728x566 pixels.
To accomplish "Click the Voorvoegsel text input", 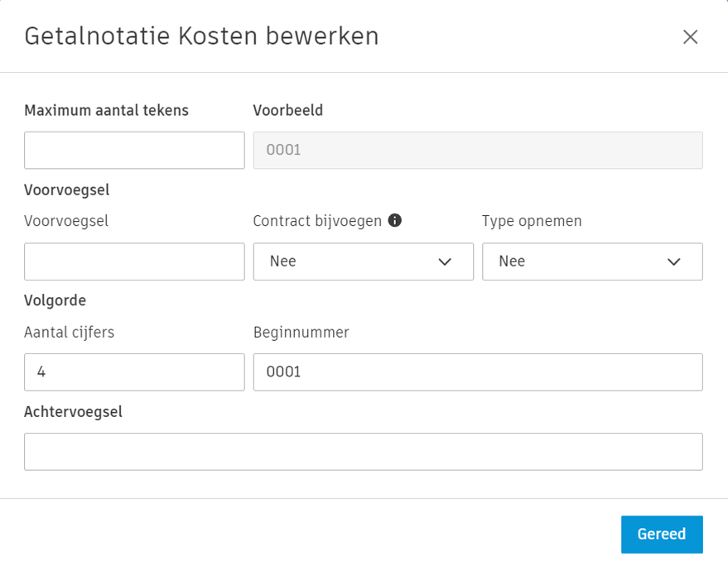I will point(133,261).
